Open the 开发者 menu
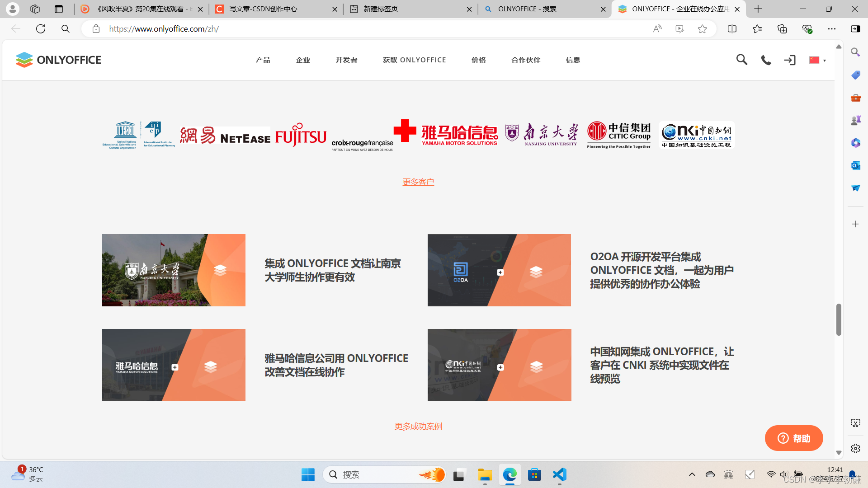The image size is (868, 488). pos(346,60)
